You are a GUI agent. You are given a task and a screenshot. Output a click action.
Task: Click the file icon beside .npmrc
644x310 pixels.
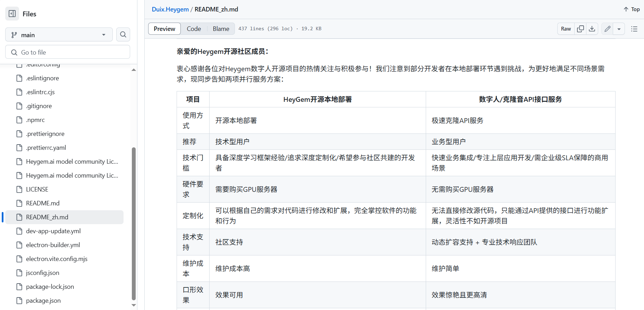[19, 120]
